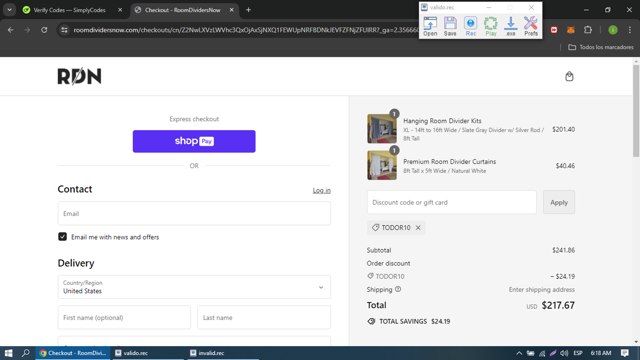640x360 pixels.
Task: Click the Open icon in valido.rec window
Action: coord(430,26)
